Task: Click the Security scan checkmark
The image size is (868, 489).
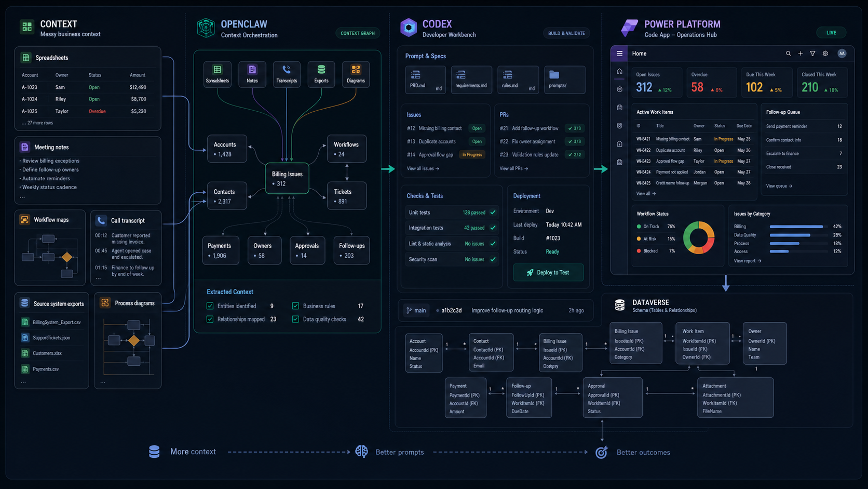Action: (493, 259)
